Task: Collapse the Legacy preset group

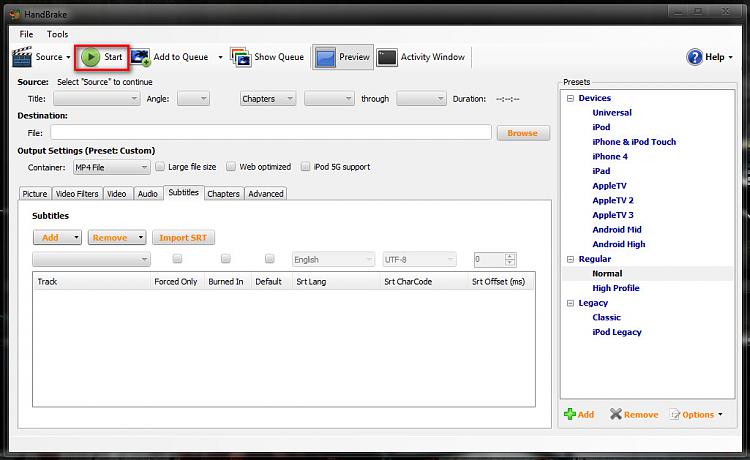Action: tap(570, 303)
